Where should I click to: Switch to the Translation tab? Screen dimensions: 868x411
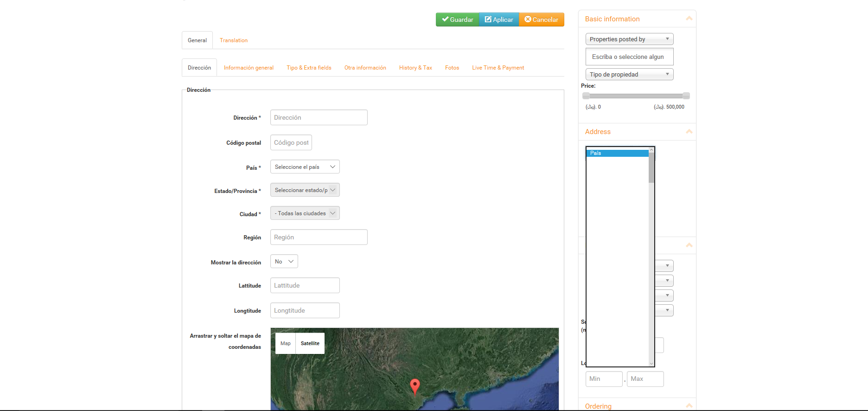234,40
